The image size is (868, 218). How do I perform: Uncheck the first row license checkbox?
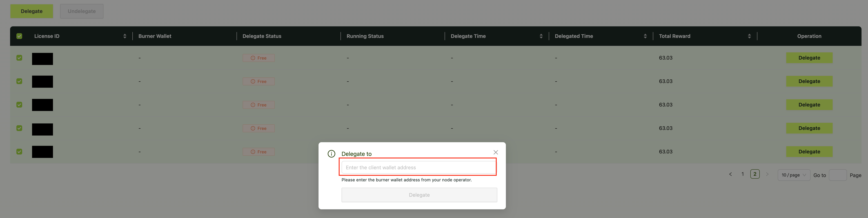point(19,58)
